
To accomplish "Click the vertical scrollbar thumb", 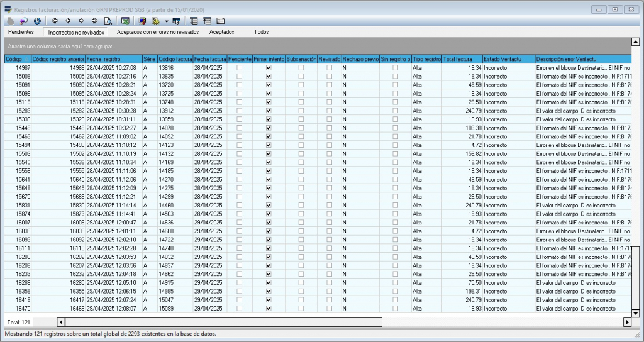I will 635,278.
